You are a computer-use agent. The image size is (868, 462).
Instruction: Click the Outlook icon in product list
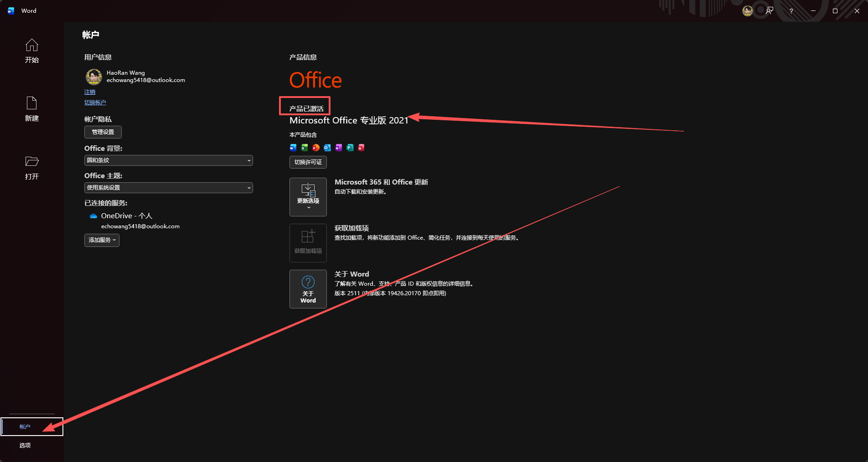pos(327,148)
